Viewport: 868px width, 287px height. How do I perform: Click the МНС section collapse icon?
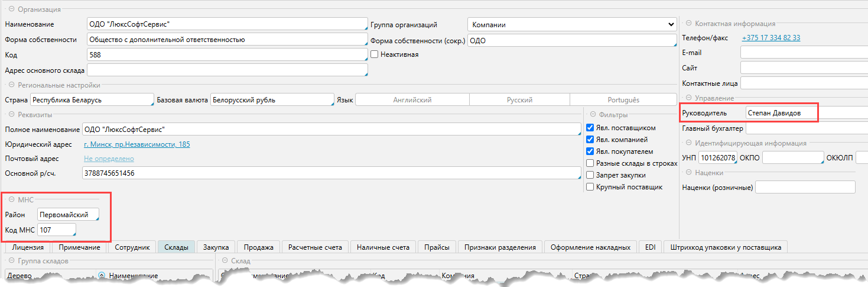[x=11, y=200]
